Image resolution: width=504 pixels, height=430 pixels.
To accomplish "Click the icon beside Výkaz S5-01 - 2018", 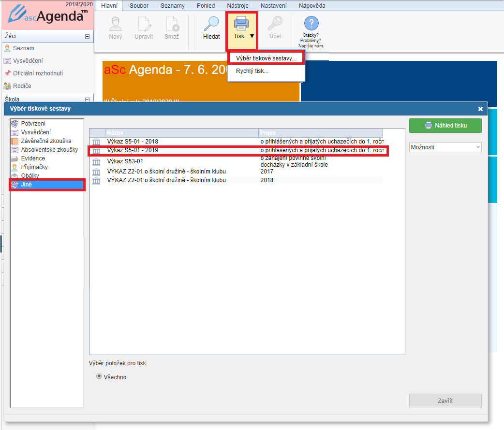I will (96, 142).
